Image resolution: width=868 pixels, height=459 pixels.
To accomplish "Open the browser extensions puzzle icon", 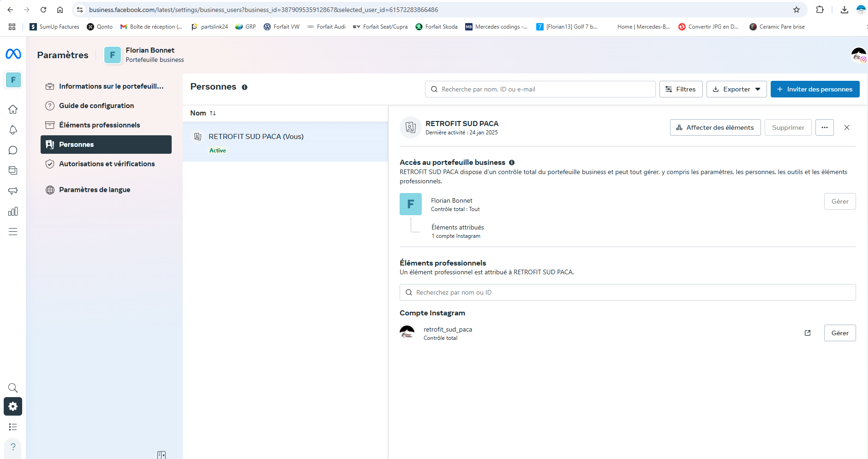I will pos(820,10).
